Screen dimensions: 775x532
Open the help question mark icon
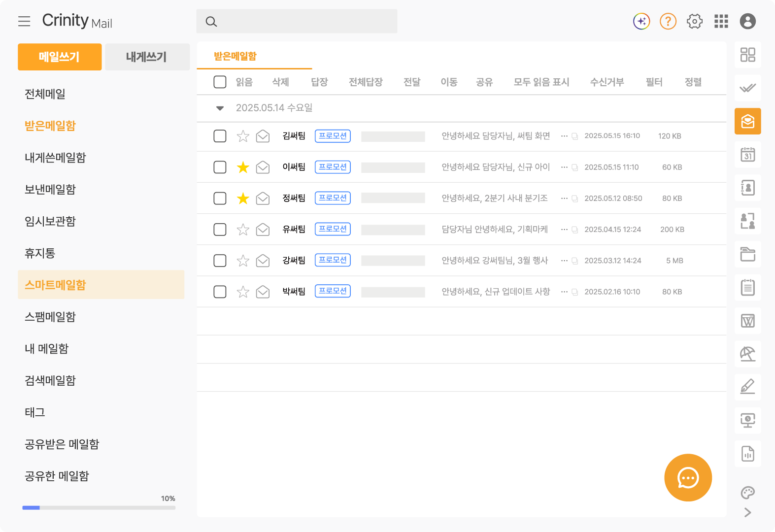click(x=668, y=21)
